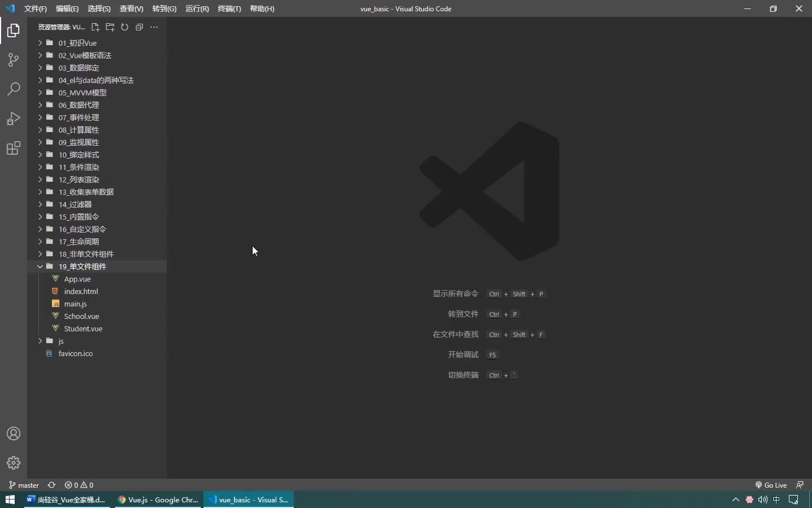
Task: Expand the 07_事件处理 folder
Action: point(97,117)
